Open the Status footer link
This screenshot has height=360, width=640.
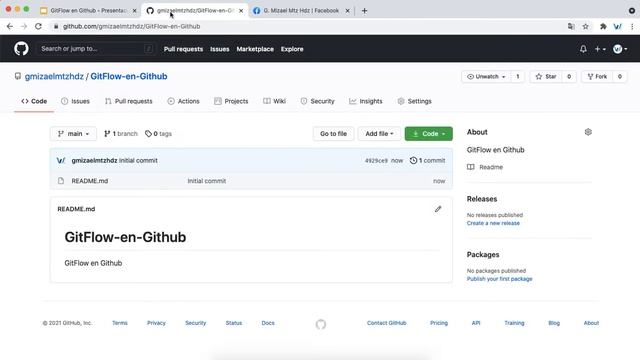tap(234, 323)
